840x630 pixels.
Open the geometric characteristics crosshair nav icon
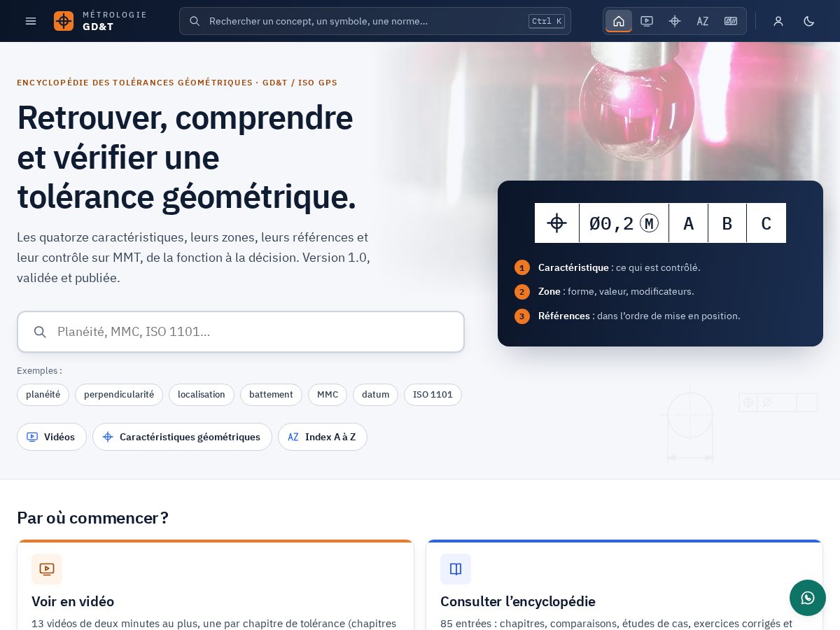(675, 21)
